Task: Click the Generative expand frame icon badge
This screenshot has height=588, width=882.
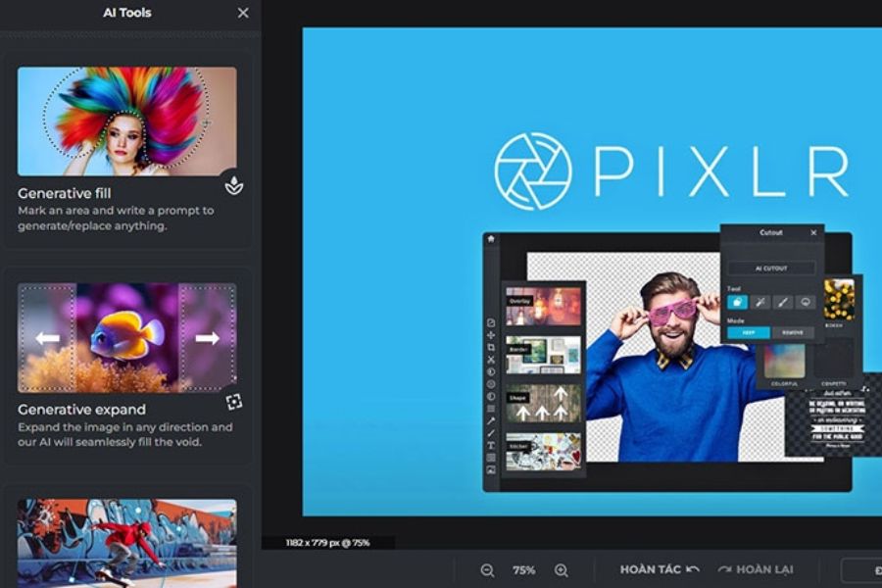Action: [x=234, y=401]
